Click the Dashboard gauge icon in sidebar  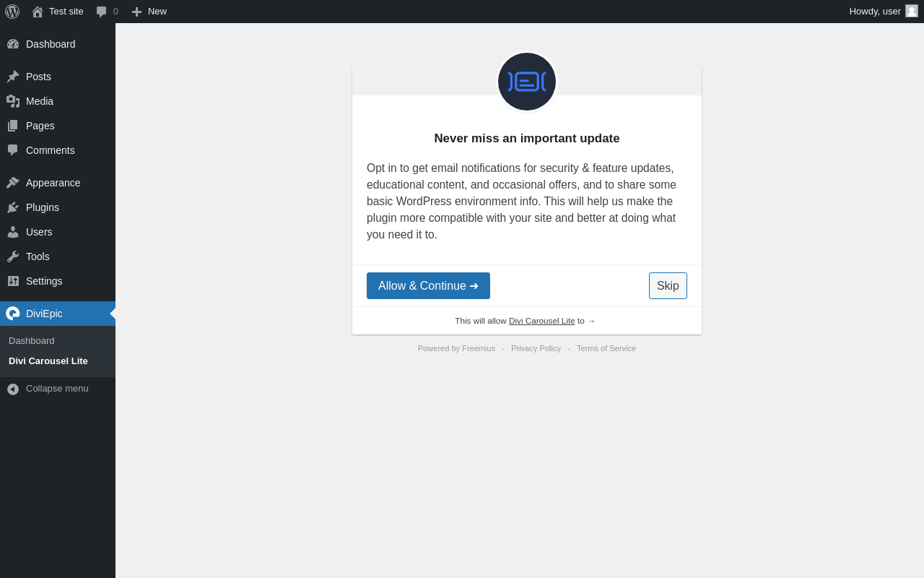click(13, 44)
